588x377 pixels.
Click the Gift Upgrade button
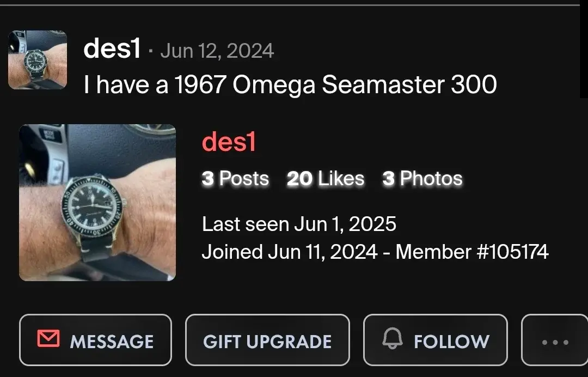267,340
